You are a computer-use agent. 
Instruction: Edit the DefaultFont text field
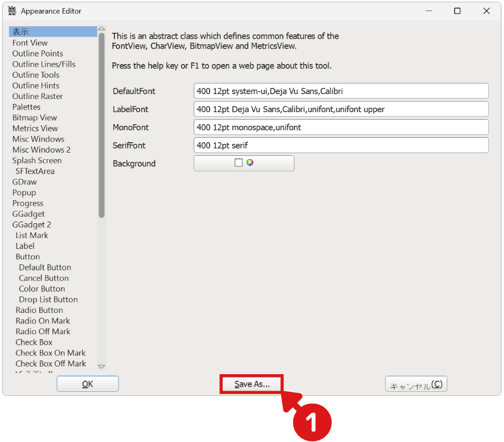pos(340,91)
